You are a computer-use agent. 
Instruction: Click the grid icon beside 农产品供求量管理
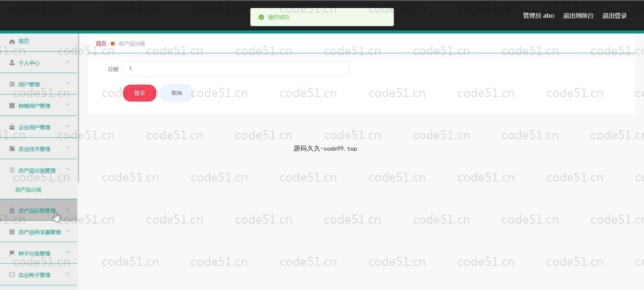[12, 232]
